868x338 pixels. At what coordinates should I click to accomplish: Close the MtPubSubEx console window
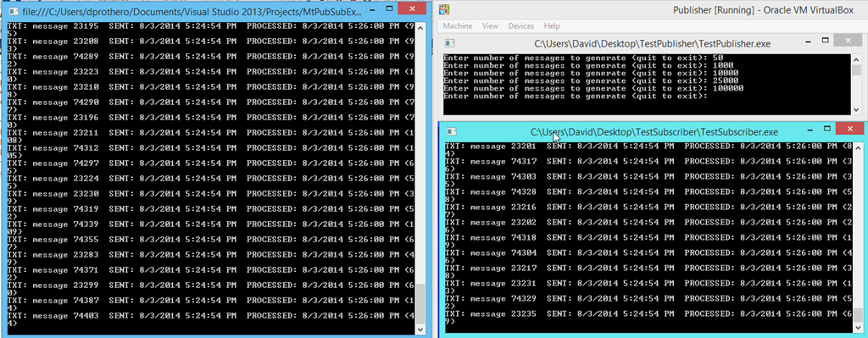tap(413, 8)
